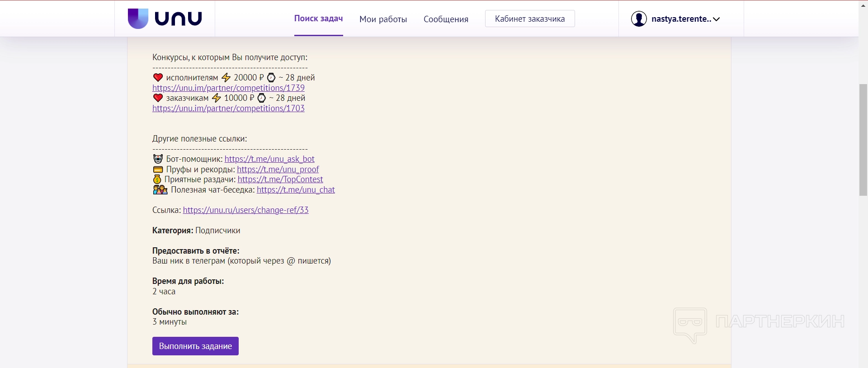Click the people emoji beside Полезная чат-беседка

160,189
